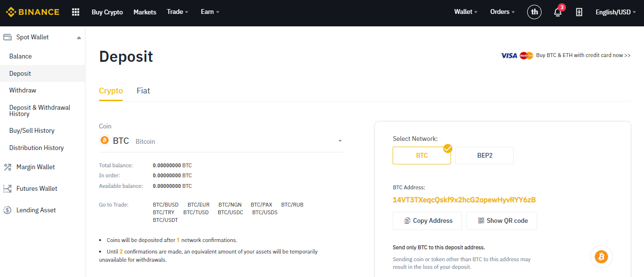Click the Mastercard logo
Viewport: 644px width, 277px height.
tap(526, 56)
